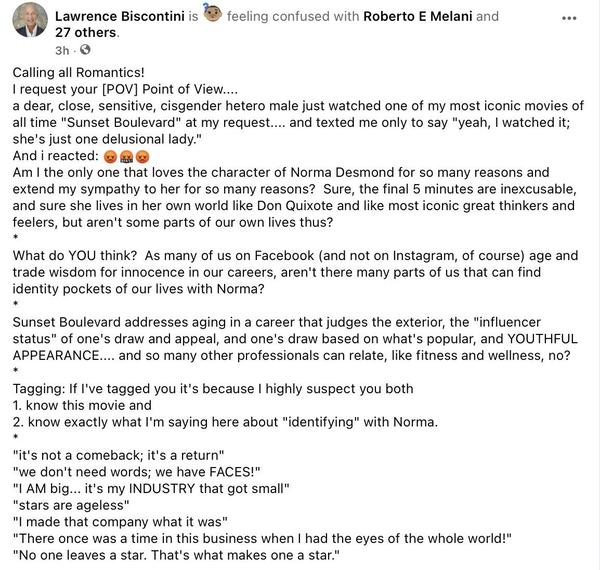Open Lawrence Biscontini's profile via name link
This screenshot has height=570, width=600.
(x=122, y=17)
